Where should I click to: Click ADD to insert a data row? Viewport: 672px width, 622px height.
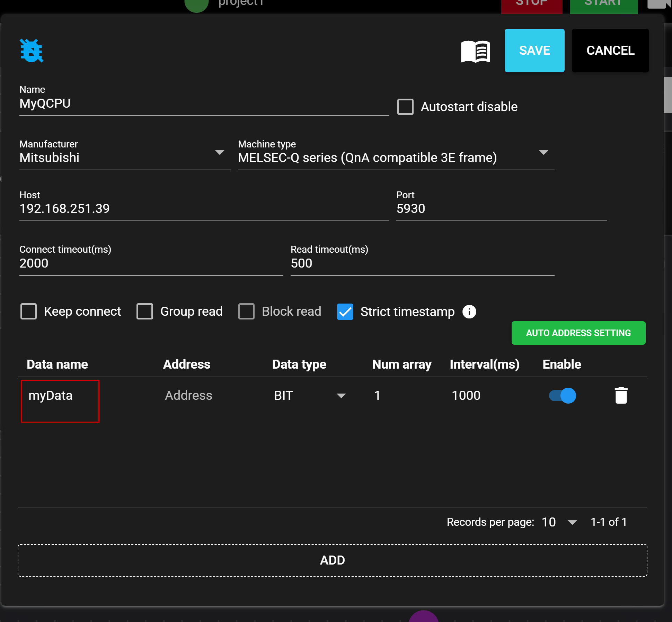(332, 560)
